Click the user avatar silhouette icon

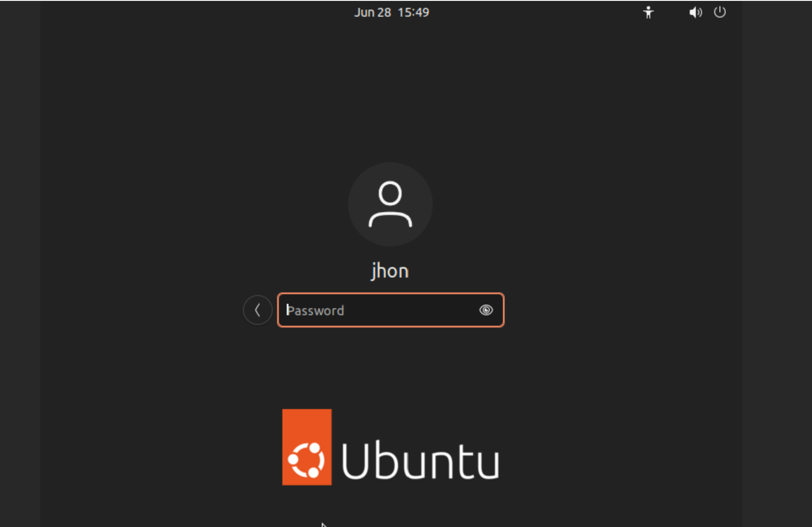390,204
